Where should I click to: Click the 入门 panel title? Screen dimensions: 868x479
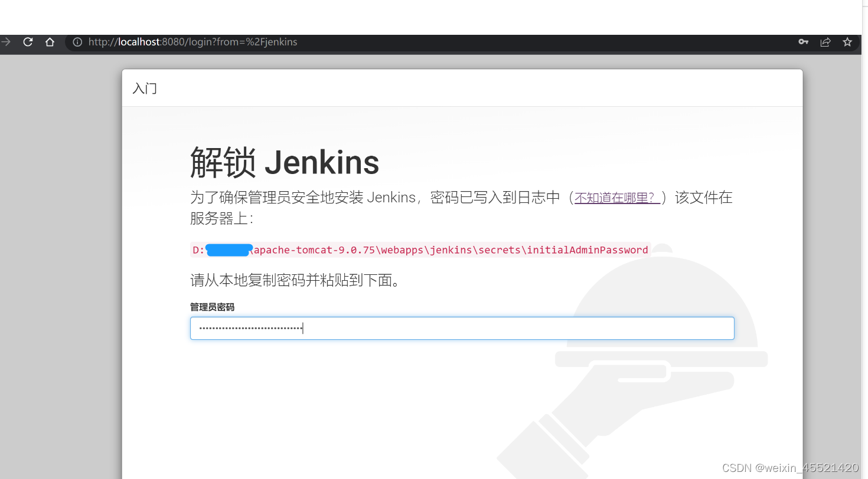144,88
